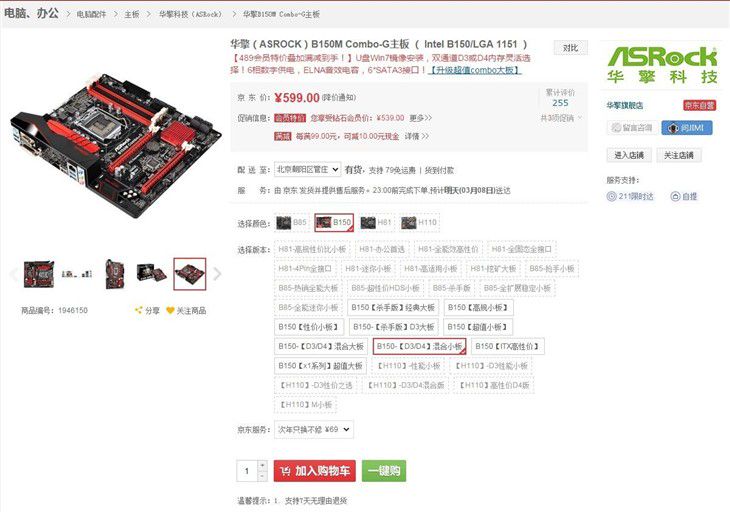
Task: Increase quantity using the stepper up arrow
Action: tap(262, 465)
